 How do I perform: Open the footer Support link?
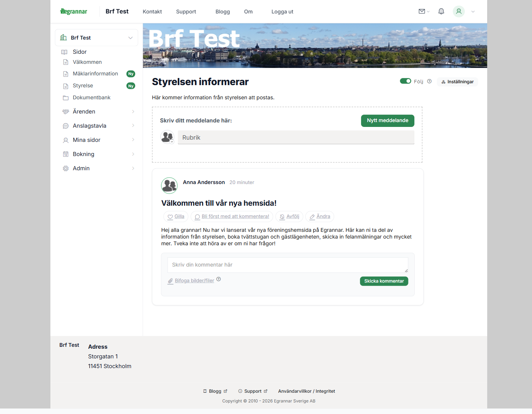tap(253, 391)
